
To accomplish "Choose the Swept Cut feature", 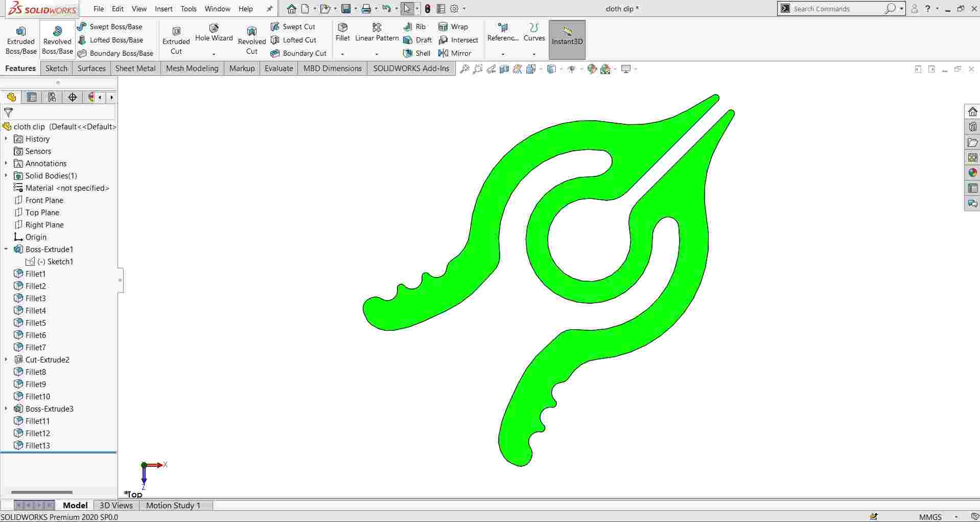I will pyautogui.click(x=293, y=27).
